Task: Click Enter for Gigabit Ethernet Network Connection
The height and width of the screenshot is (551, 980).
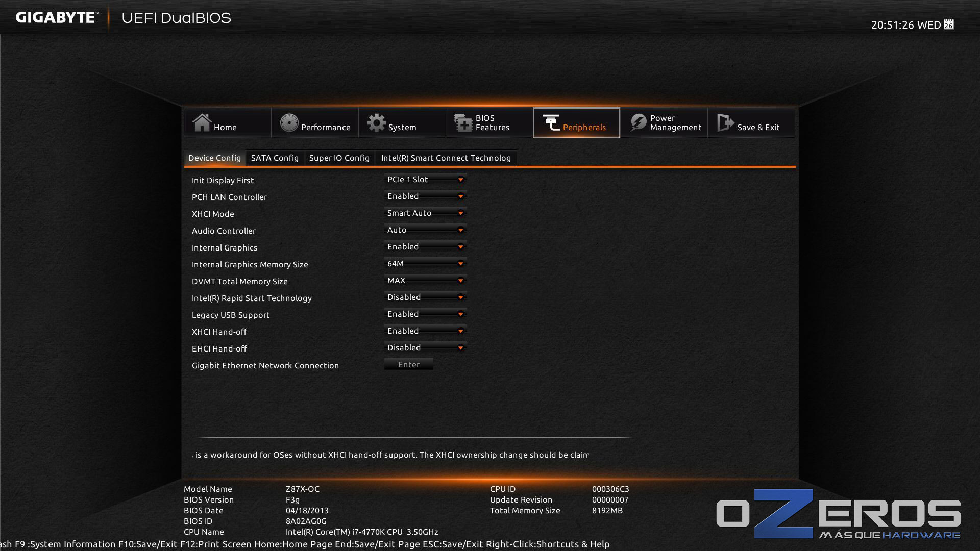Action: 409,364
